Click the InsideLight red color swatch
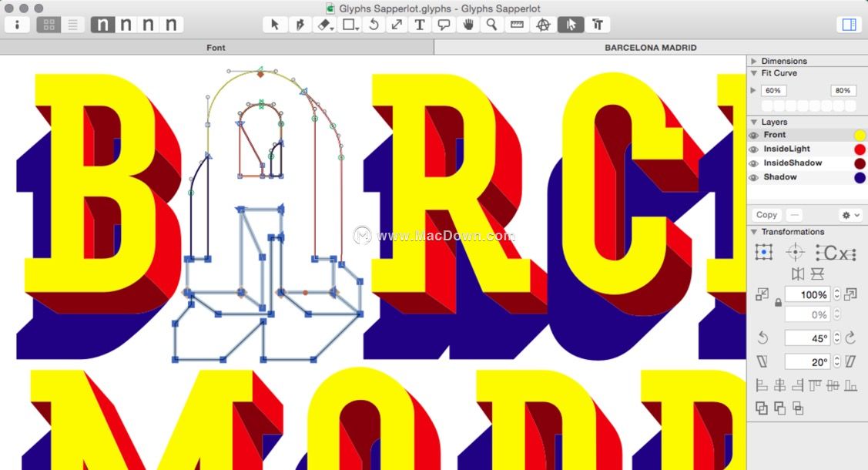This screenshot has height=470, width=868. (860, 149)
